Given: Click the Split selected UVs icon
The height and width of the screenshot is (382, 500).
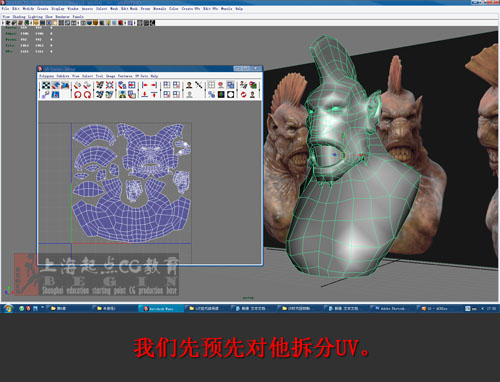Looking at the screenshot, I should click(x=110, y=85).
